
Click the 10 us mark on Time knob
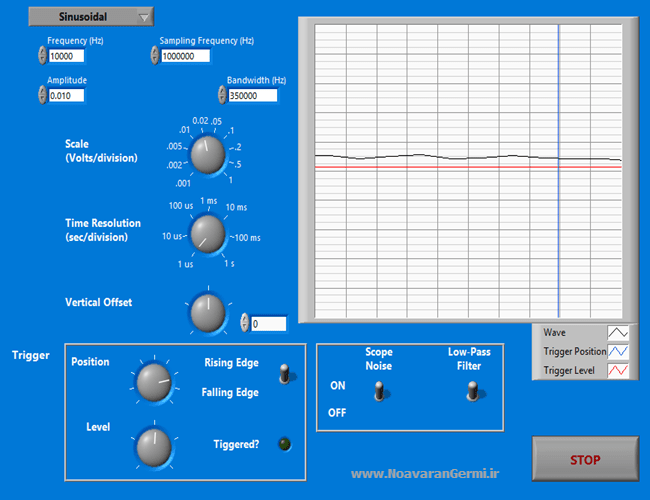(x=172, y=236)
